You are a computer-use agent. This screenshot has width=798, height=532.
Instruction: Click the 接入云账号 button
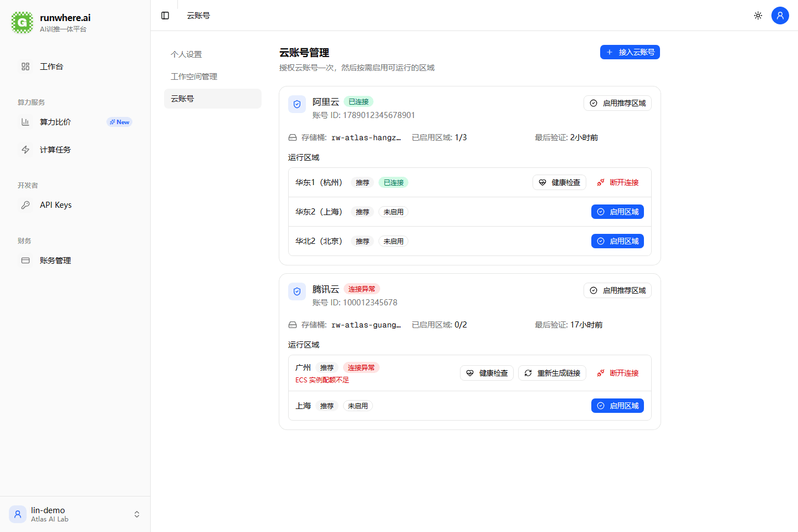tap(630, 52)
